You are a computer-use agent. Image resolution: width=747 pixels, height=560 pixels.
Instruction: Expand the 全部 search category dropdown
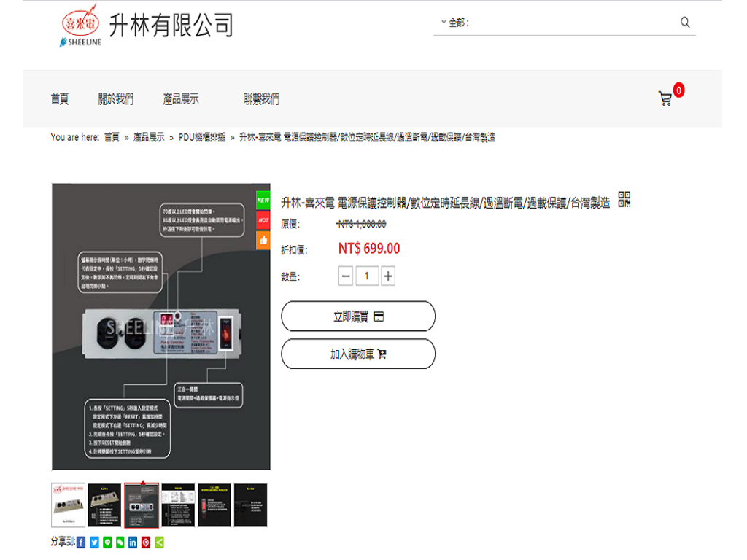(x=455, y=23)
